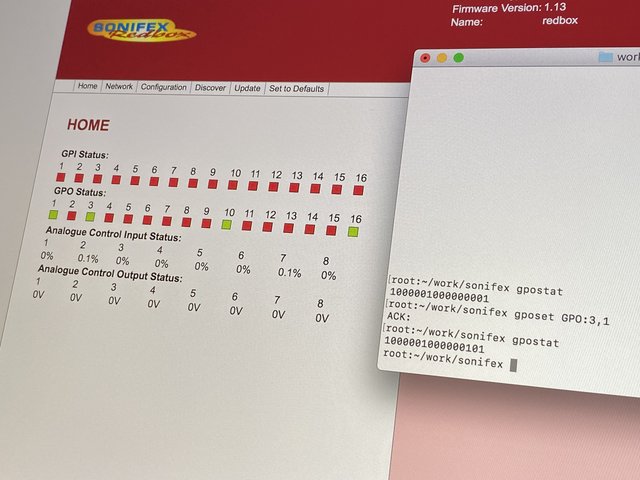The width and height of the screenshot is (640, 480).
Task: Click the Analogue Control Output Status label
Action: tap(110, 273)
